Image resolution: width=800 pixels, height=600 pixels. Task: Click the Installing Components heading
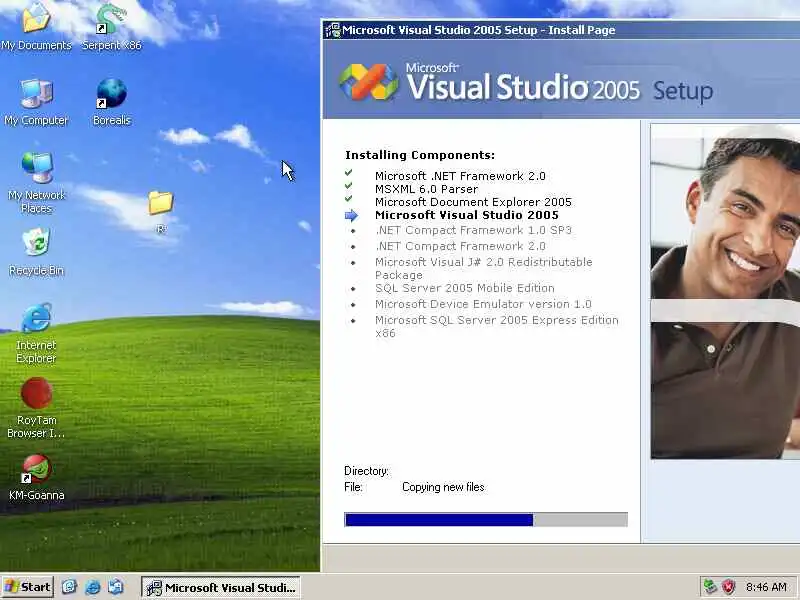[420, 155]
